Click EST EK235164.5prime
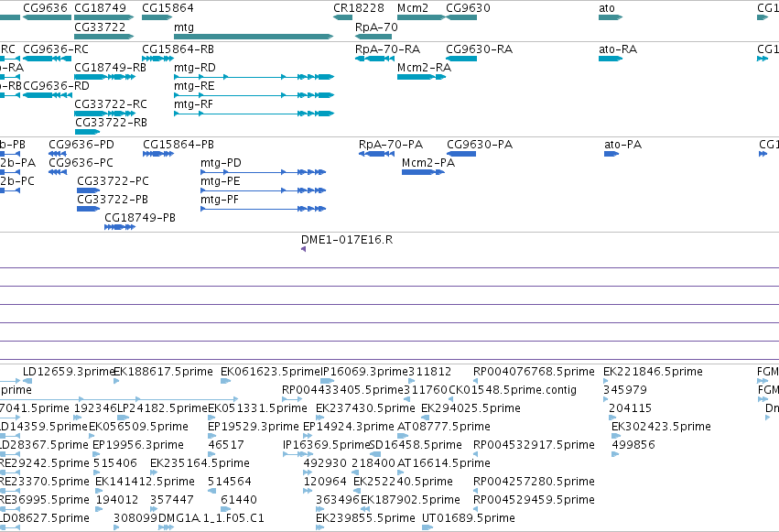 [x=200, y=463]
